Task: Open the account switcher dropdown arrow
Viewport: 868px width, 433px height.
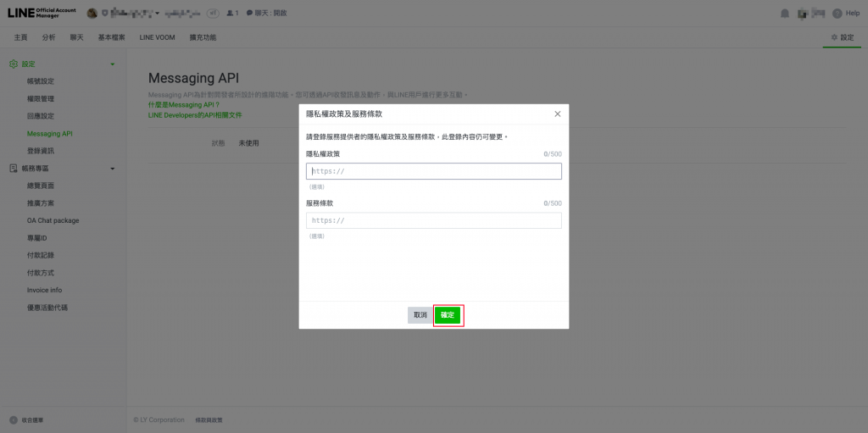Action: click(157, 14)
